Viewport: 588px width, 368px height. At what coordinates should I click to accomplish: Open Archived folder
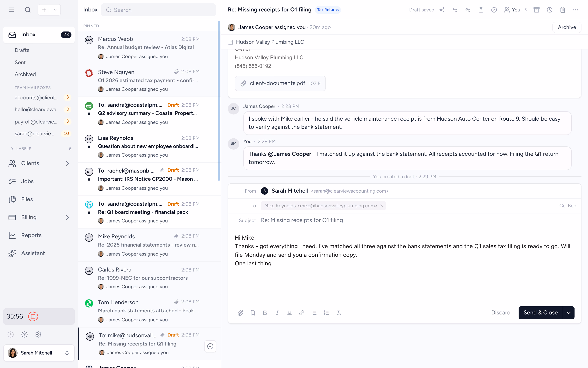(x=25, y=74)
